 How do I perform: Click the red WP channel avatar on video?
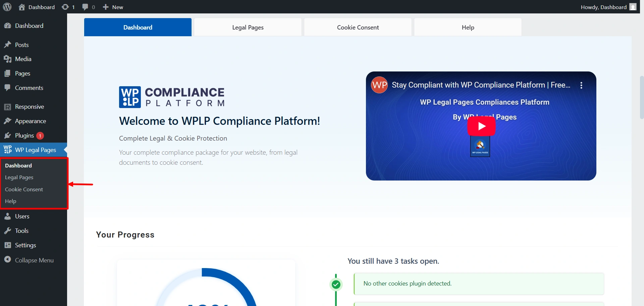pos(379,85)
